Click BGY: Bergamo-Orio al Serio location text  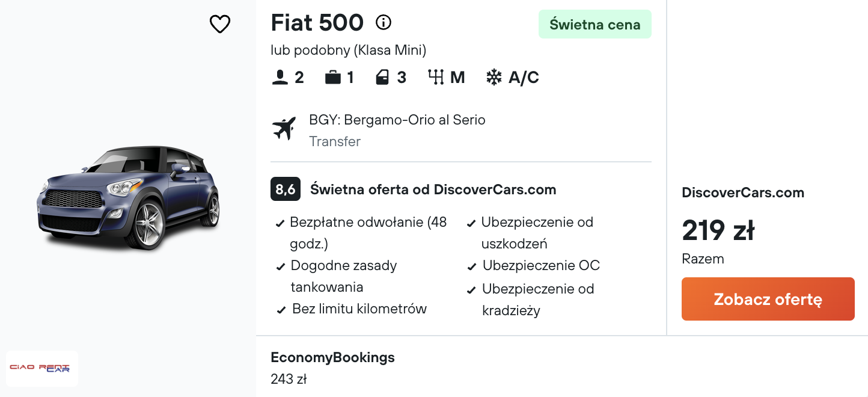(397, 120)
